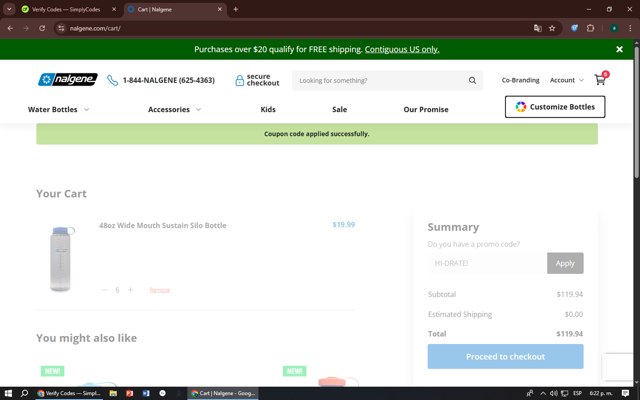Click the browser forward arrow
The image size is (640, 400).
26,28
